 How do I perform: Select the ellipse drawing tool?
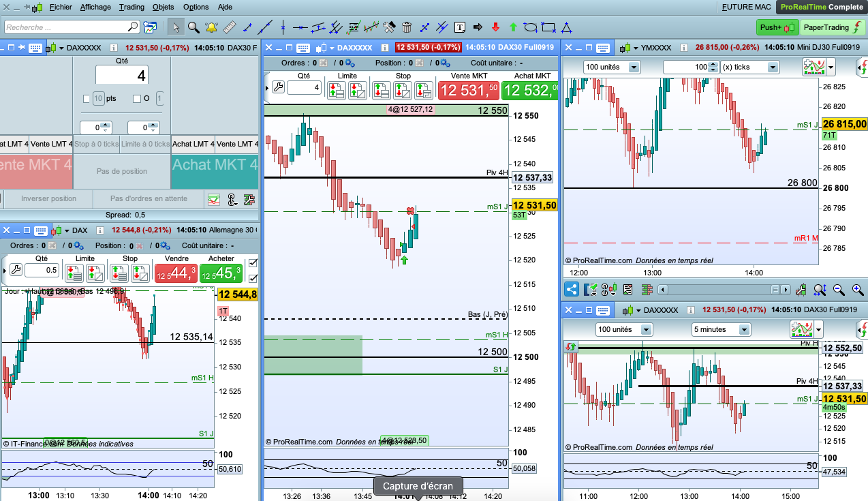tap(531, 27)
